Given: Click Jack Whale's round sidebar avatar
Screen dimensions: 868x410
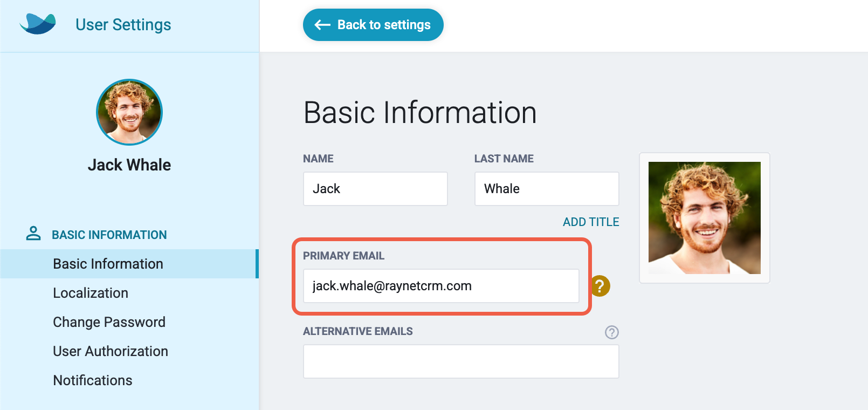Looking at the screenshot, I should pos(129,112).
